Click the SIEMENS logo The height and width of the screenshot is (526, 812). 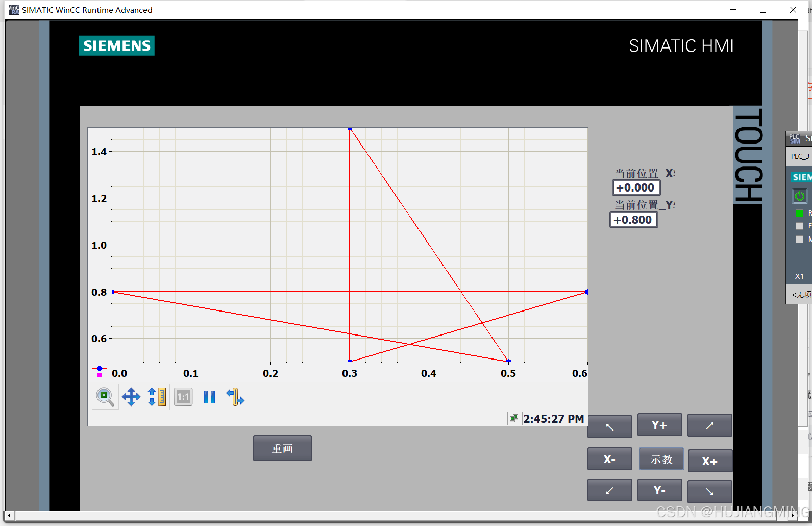coord(117,45)
